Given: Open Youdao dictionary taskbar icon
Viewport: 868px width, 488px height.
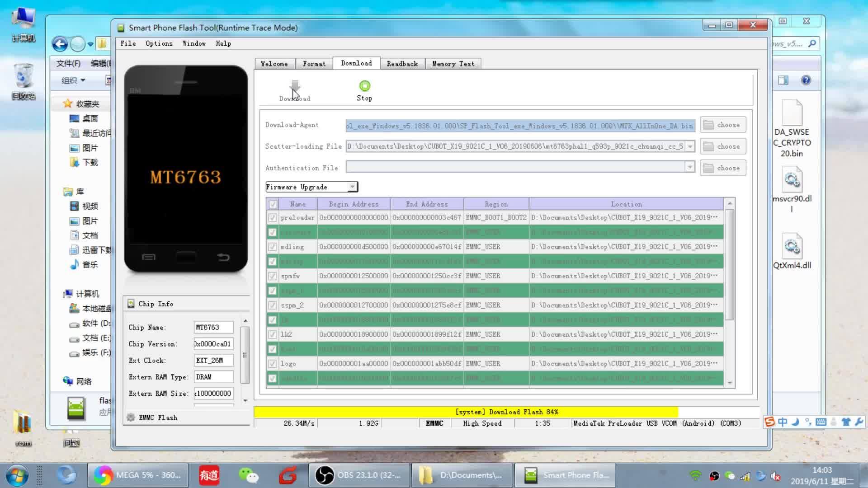Looking at the screenshot, I should pos(209,475).
